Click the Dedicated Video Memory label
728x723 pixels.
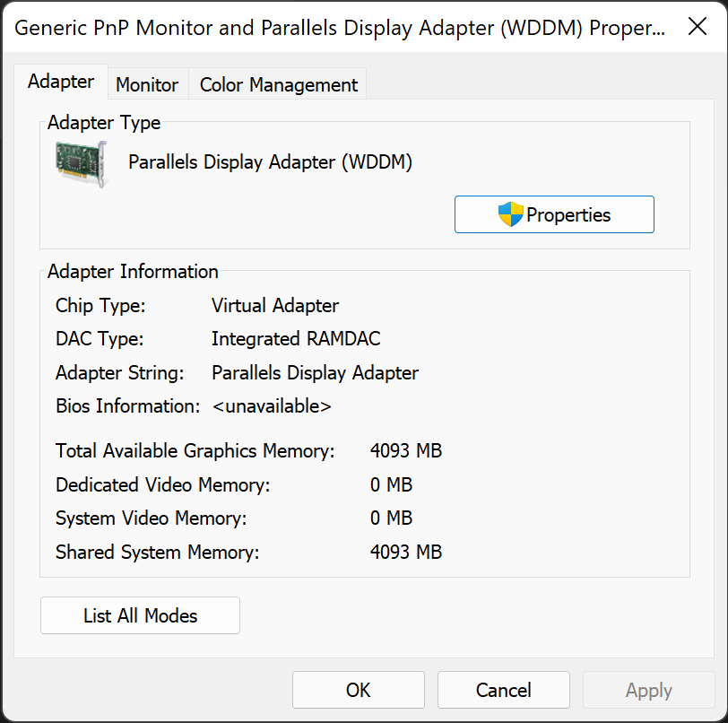click(162, 485)
